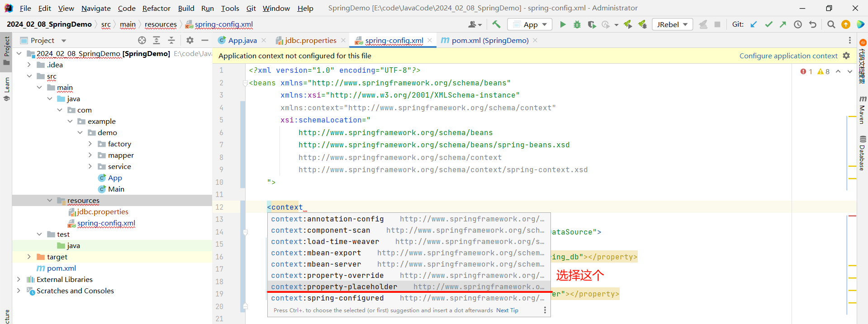868x324 pixels.
Task: Click resources breadcrumb in navigation bar
Action: pyautogui.click(x=161, y=24)
